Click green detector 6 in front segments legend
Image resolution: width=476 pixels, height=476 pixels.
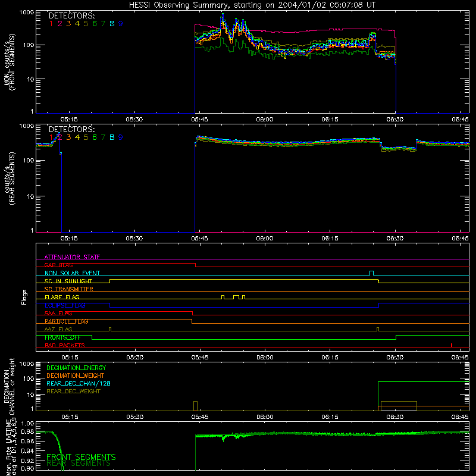point(95,24)
